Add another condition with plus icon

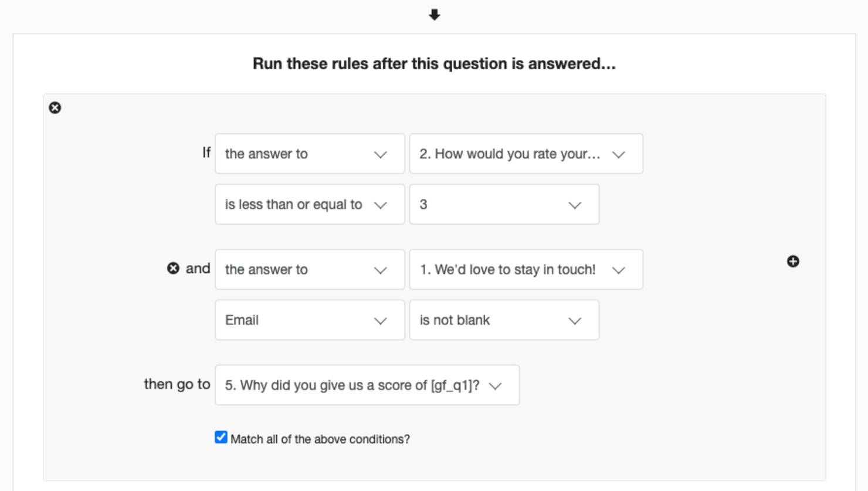(x=793, y=261)
